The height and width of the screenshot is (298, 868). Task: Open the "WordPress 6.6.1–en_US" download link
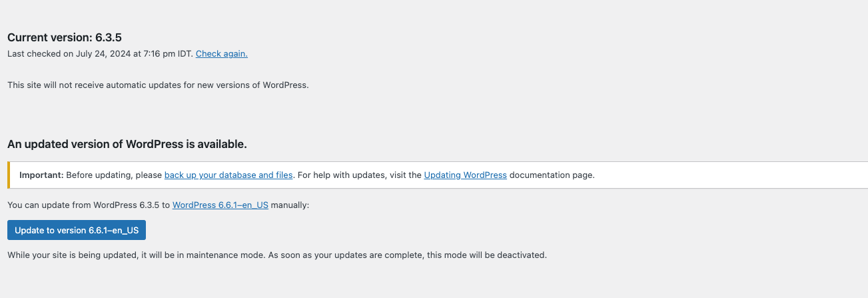point(220,205)
